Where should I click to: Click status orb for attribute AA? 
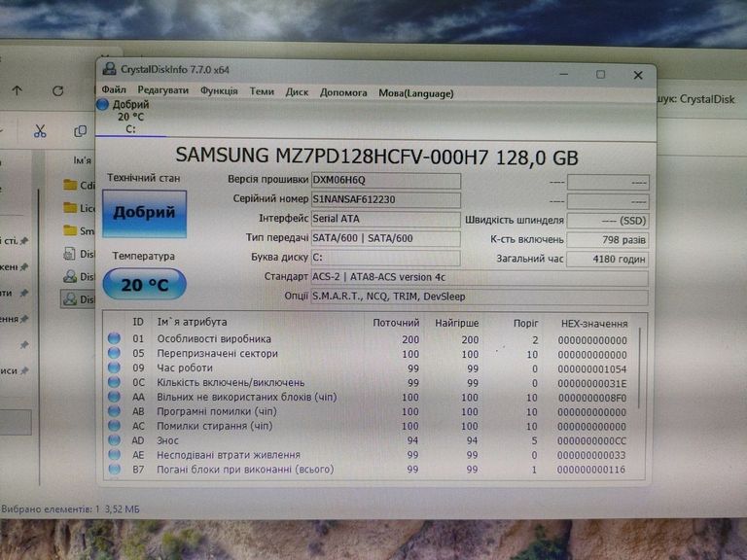(x=114, y=397)
